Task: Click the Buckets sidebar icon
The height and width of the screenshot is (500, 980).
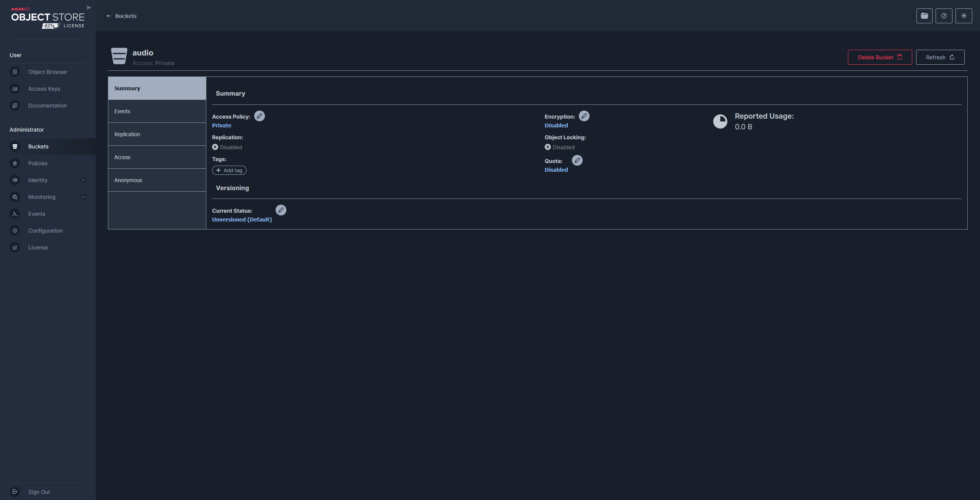Action: [x=15, y=147]
